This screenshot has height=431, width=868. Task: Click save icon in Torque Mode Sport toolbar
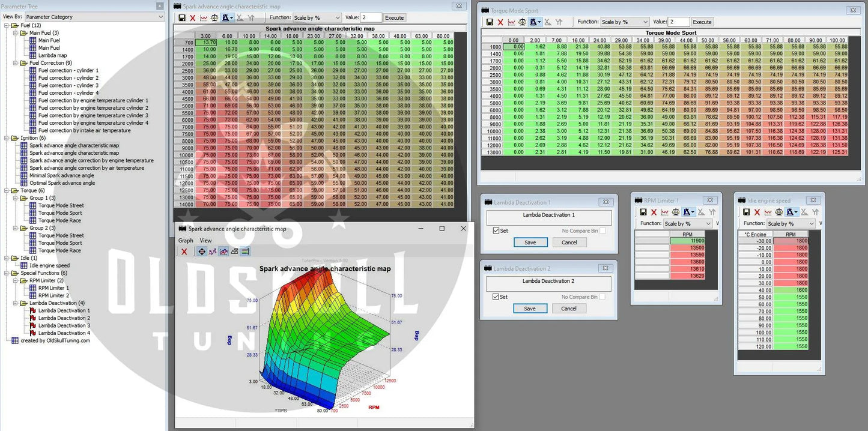(x=490, y=22)
